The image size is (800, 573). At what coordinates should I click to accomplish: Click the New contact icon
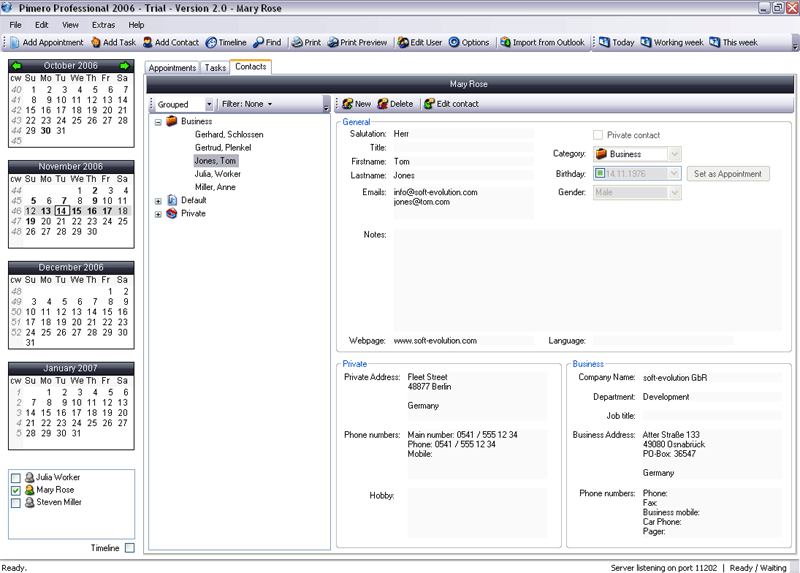tap(348, 104)
